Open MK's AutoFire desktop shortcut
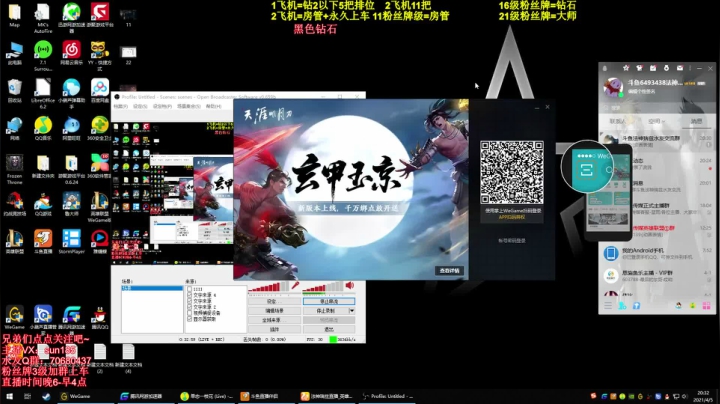This screenshot has width=720, height=404. (43, 17)
